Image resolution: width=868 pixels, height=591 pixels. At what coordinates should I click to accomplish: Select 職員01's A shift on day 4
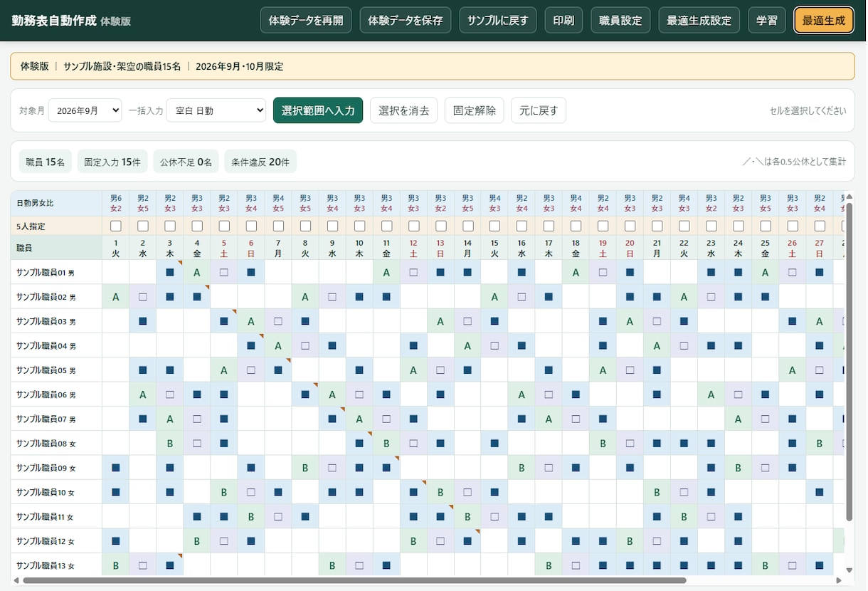click(x=197, y=272)
